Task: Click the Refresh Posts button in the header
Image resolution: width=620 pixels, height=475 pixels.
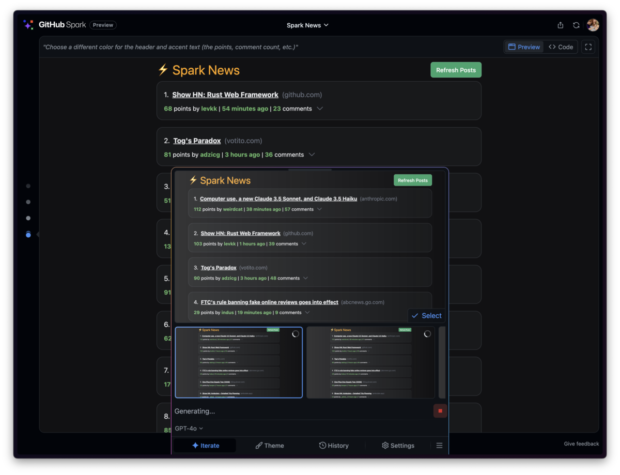Action: (455, 70)
